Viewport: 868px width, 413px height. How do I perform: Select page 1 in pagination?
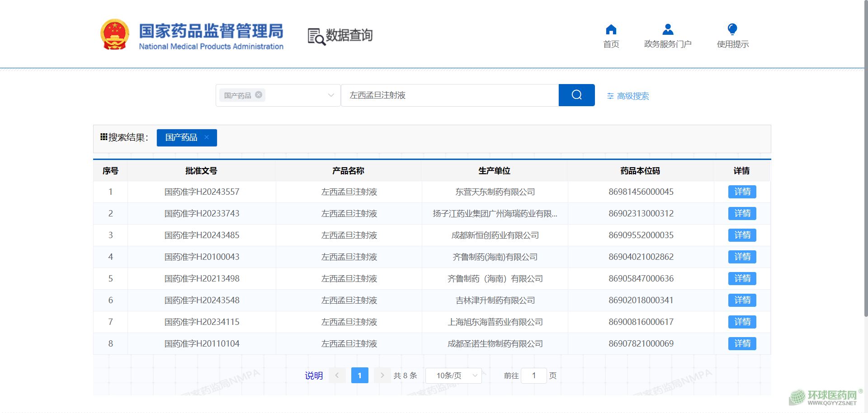[359, 375]
